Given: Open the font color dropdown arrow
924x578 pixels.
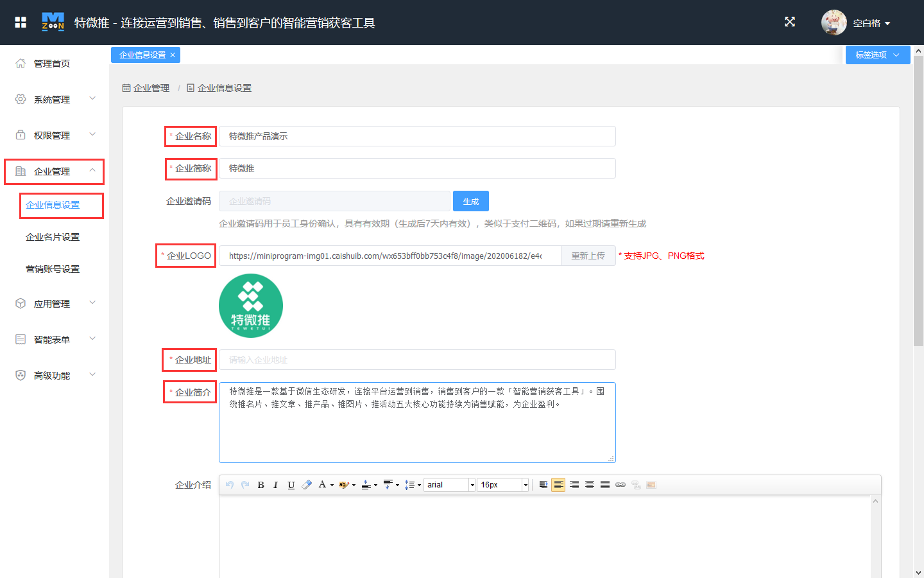Looking at the screenshot, I should (x=332, y=486).
